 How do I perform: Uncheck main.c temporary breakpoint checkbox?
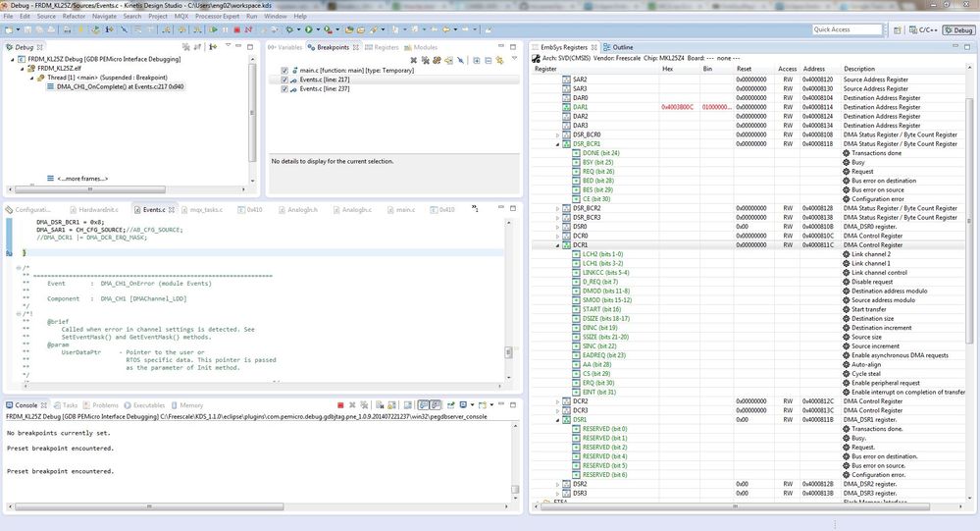[x=284, y=71]
